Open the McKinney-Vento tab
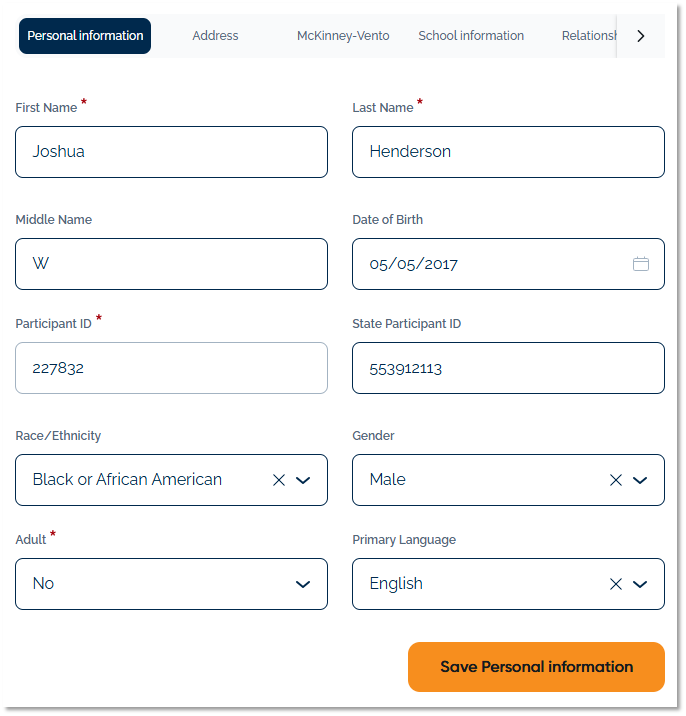686x716 pixels. point(343,36)
